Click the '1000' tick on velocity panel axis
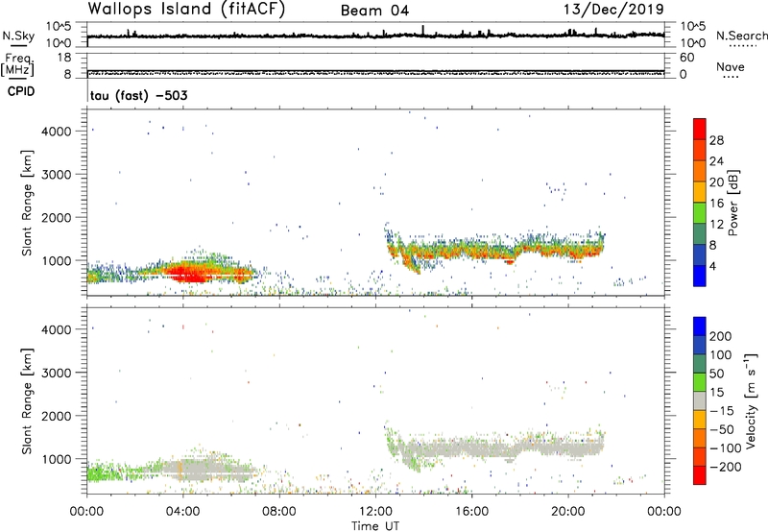The width and height of the screenshot is (768, 532). tap(57, 459)
